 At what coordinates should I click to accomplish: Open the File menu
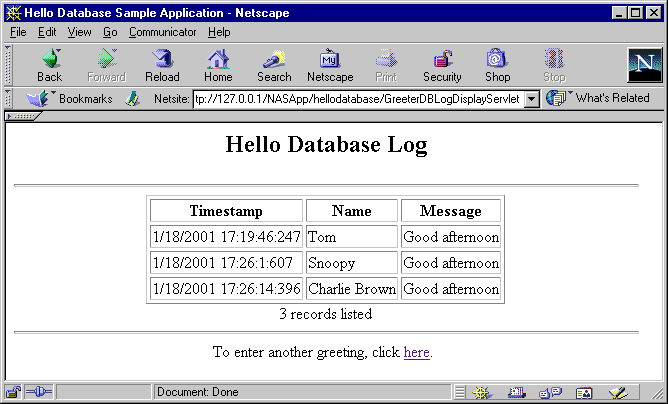(x=18, y=32)
